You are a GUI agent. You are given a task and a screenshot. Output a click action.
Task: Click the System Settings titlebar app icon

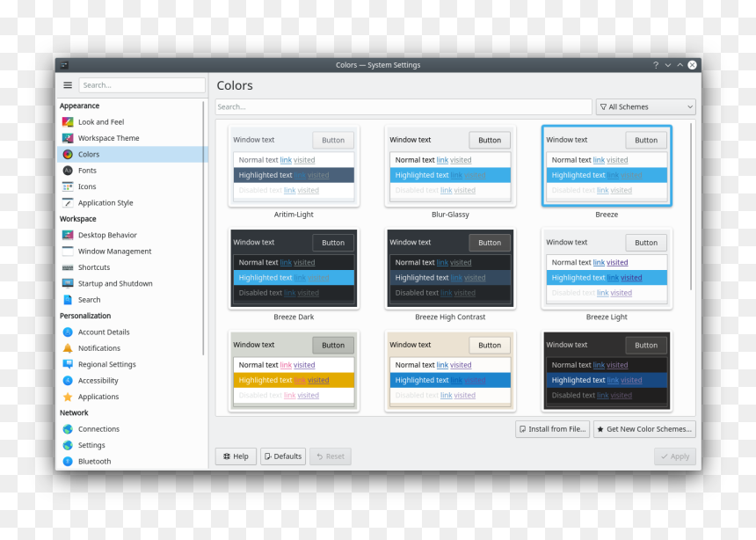(64, 65)
